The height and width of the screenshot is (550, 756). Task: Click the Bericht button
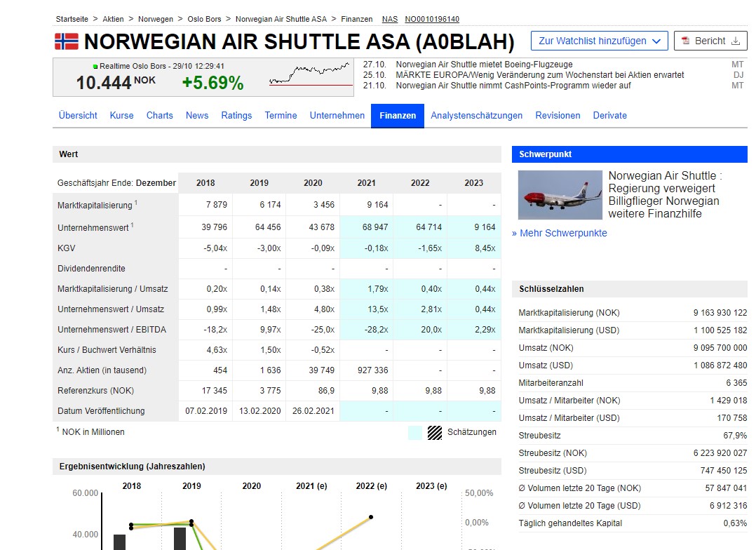pos(710,41)
